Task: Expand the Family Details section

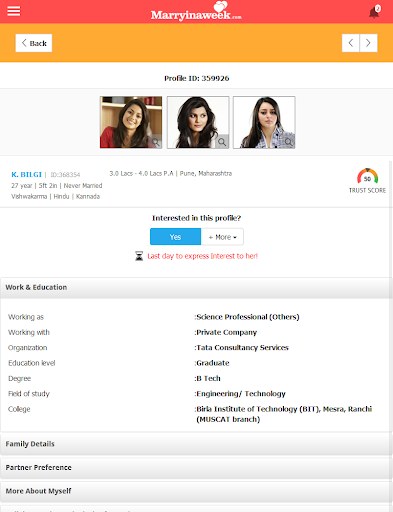Action: tap(196, 444)
